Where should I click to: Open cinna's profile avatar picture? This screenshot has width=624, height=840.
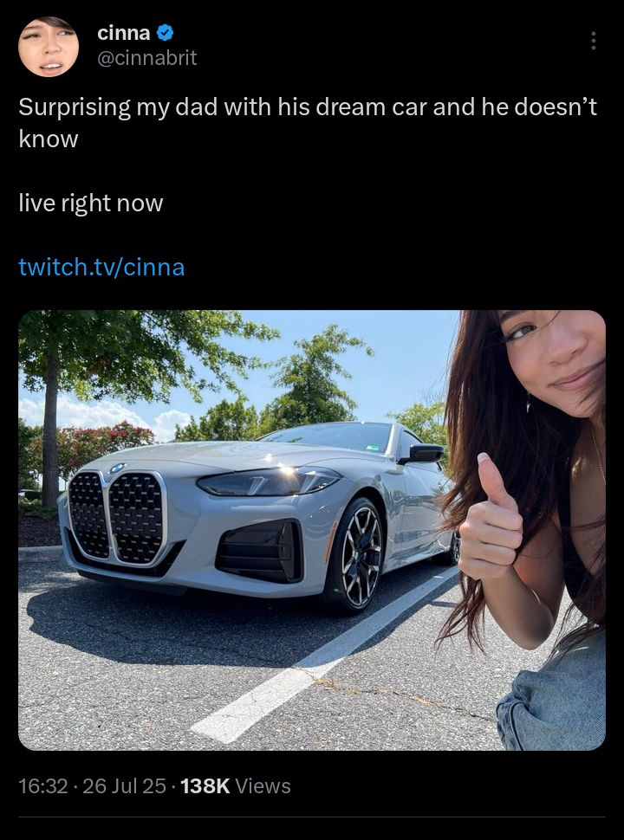pyautogui.click(x=49, y=47)
